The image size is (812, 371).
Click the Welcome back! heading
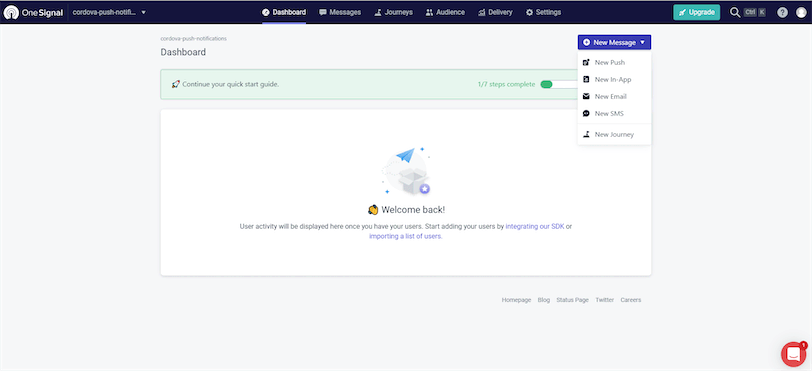pyautogui.click(x=406, y=210)
